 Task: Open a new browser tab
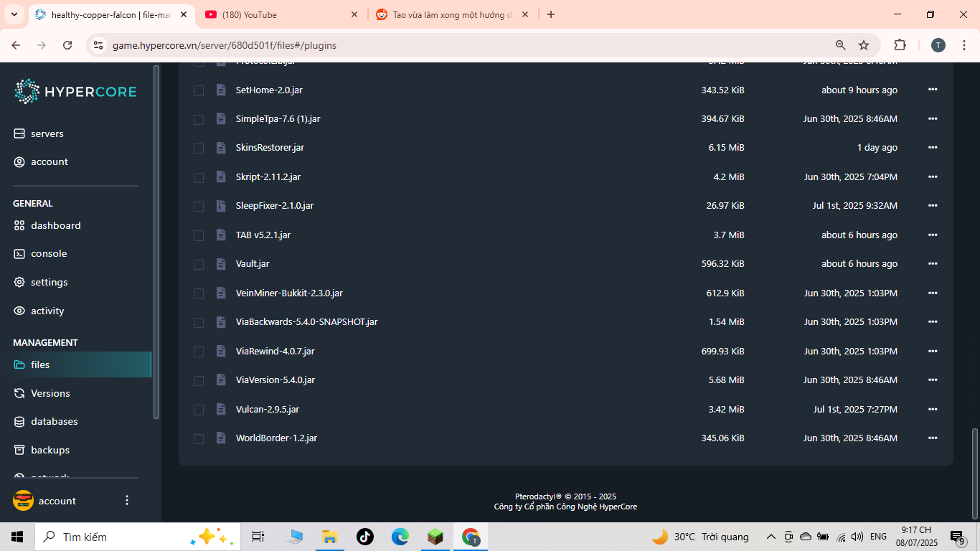tap(551, 14)
